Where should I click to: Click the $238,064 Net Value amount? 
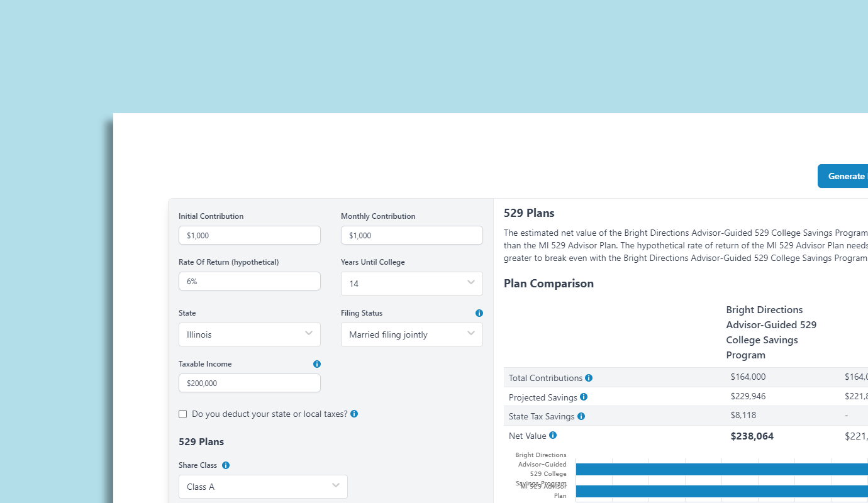pyautogui.click(x=752, y=436)
